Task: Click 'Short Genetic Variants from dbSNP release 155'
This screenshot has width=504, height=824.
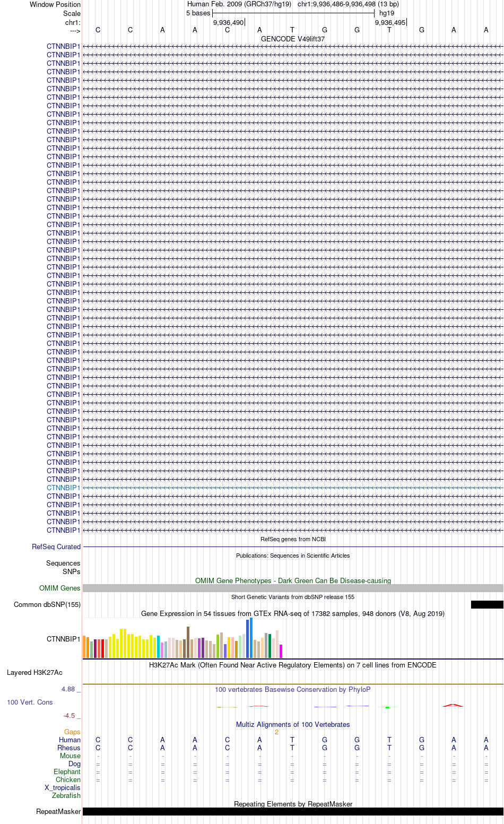Action: click(293, 597)
